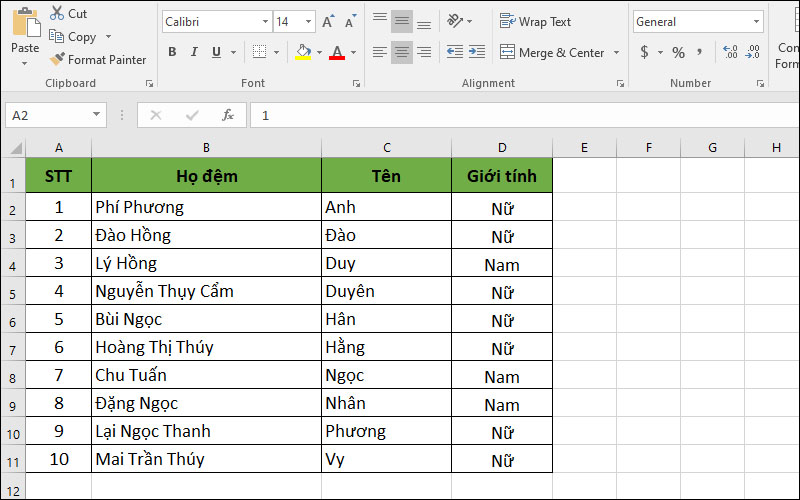Click Merge & Center button
The width and height of the screenshot is (800, 500).
click(552, 53)
